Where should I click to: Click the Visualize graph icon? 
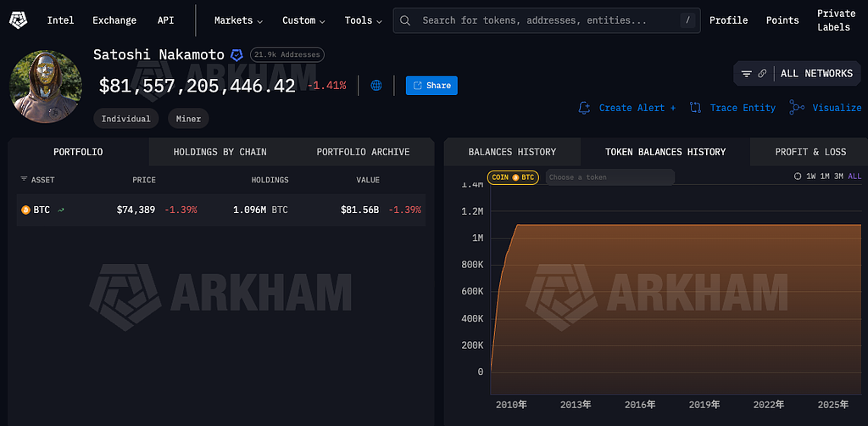796,108
